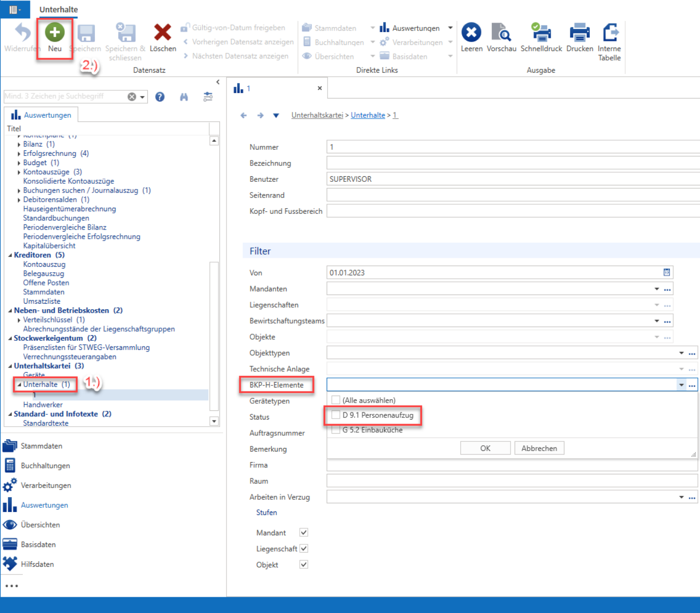Open the Bewirtschaftungsteams dropdown arrow
This screenshot has width=700, height=613.
(657, 321)
